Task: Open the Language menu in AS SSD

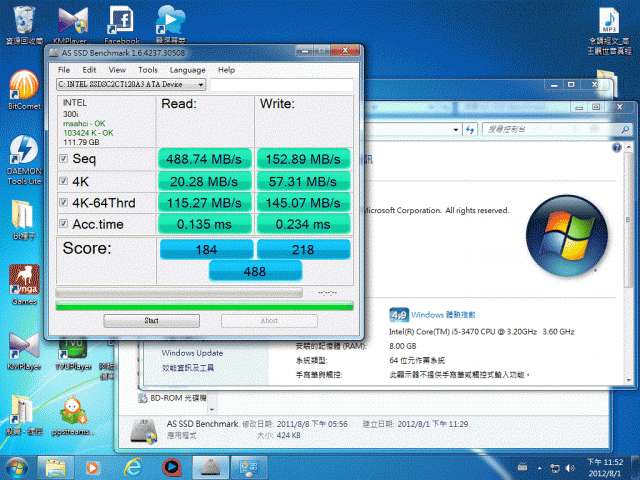Action: click(187, 70)
